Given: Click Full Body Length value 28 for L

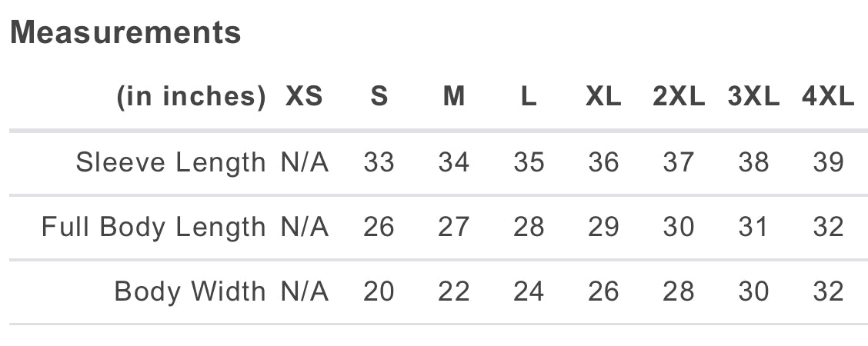Looking at the screenshot, I should (528, 227).
